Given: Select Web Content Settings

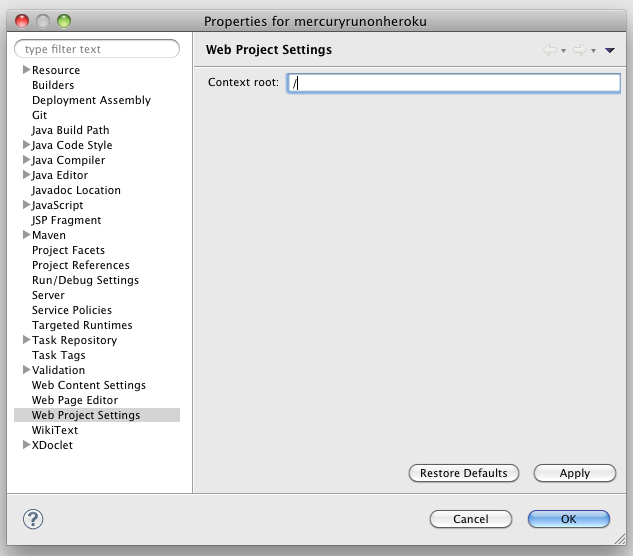Looking at the screenshot, I should [x=89, y=385].
